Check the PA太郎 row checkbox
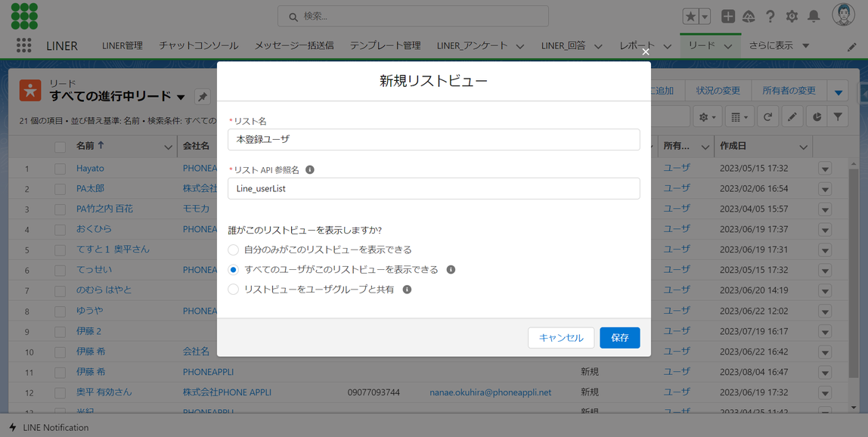This screenshot has width=868, height=437. coord(60,189)
